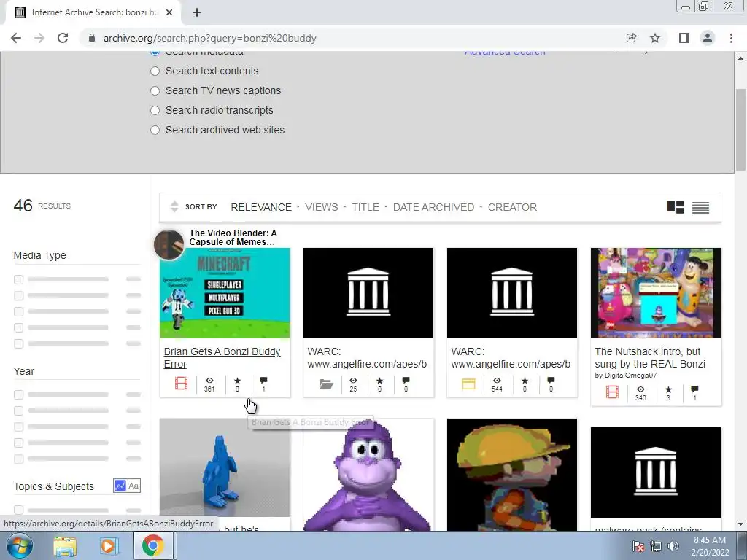Viewport: 747px width, 560px height.
Task: Click the Chrome taskbar icon
Action: [152, 546]
